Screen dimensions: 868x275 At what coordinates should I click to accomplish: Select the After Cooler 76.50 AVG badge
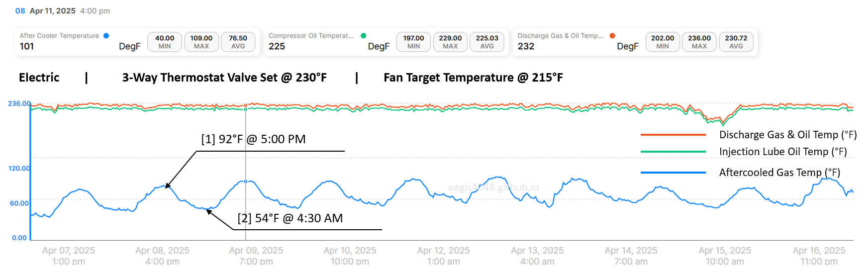tap(238, 42)
